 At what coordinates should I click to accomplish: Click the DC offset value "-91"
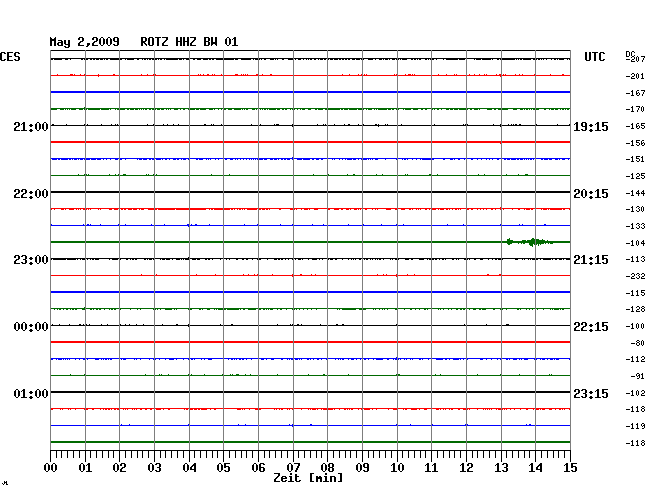[637, 376]
